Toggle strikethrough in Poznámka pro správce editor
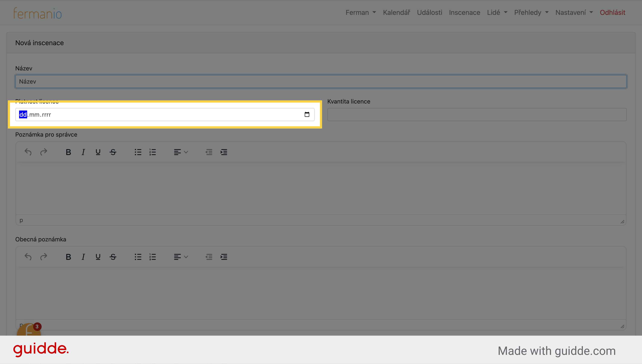This screenshot has height=364, width=642. 113,152
